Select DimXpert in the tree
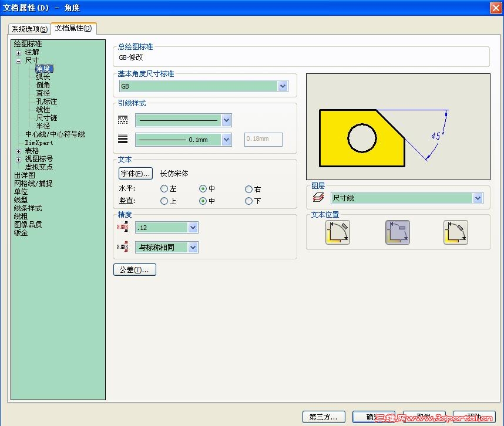Screen dimensions: 504x426 click(39, 143)
